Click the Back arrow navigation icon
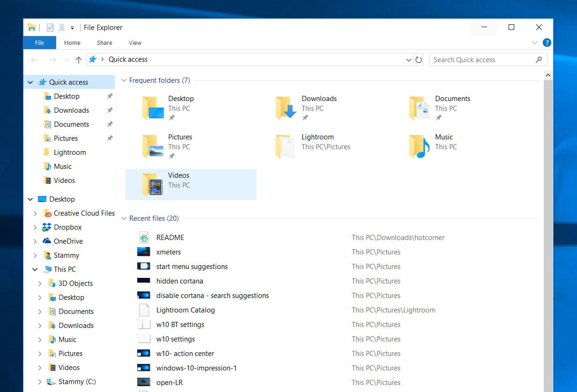Viewport: 577px width, 392px height. pos(34,59)
